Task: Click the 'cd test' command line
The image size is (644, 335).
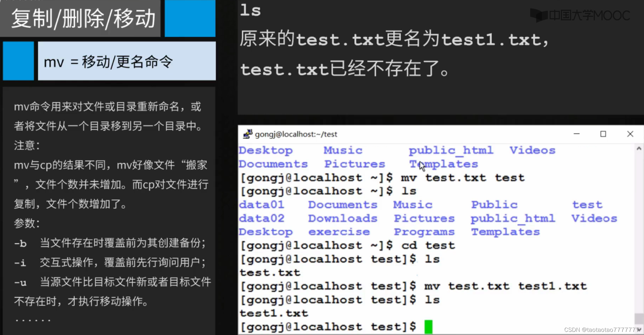Action: (x=347, y=245)
